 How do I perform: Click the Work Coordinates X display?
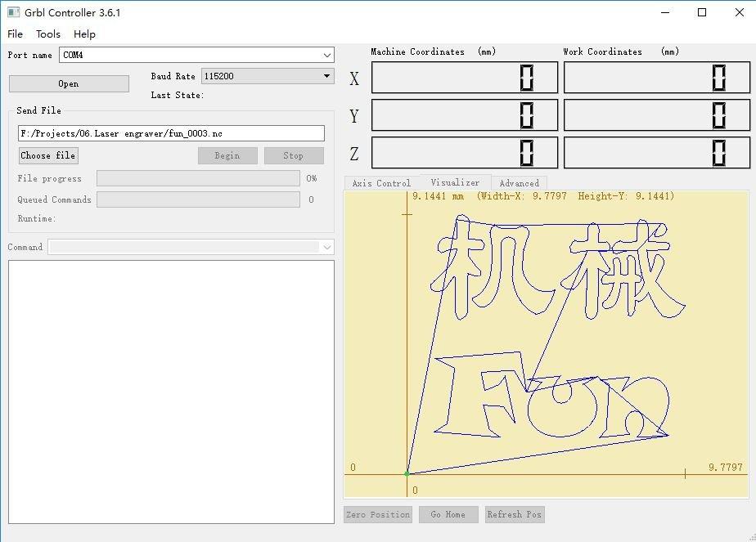click(657, 78)
